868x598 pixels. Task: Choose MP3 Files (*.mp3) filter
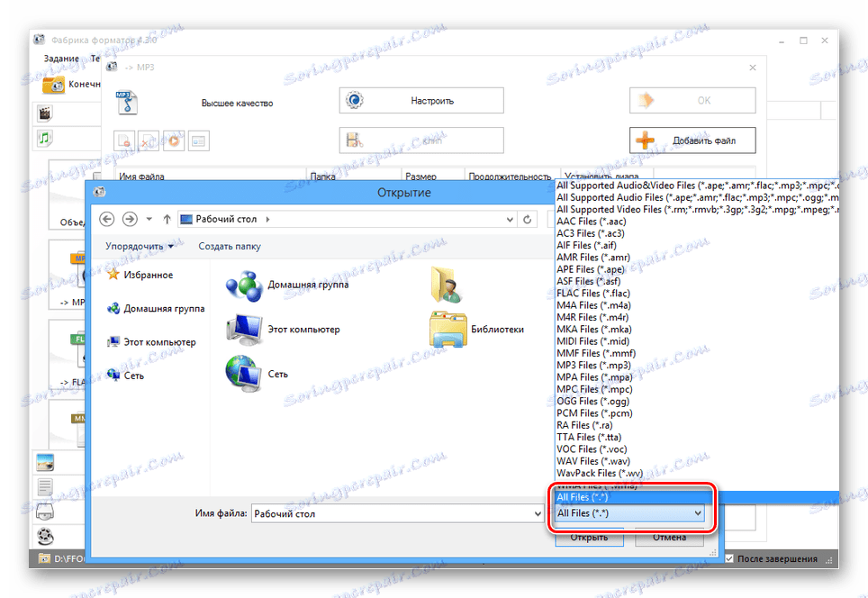[698, 366]
